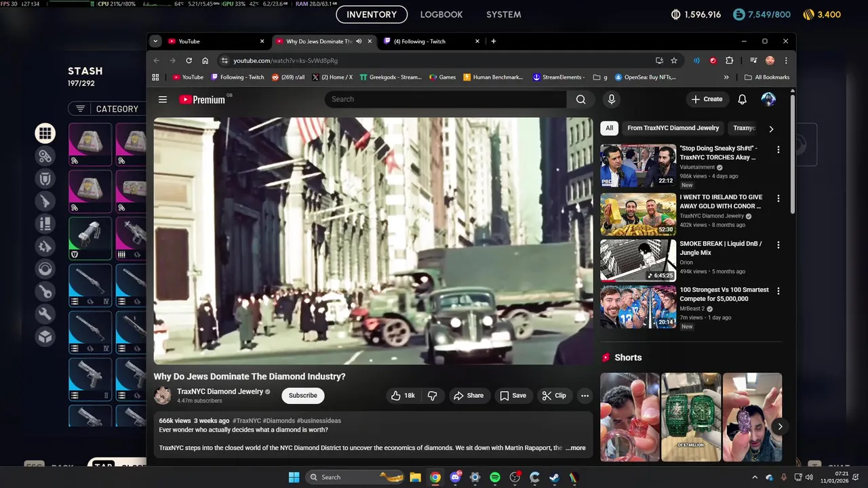Open the YouTube notifications bell

tap(742, 99)
